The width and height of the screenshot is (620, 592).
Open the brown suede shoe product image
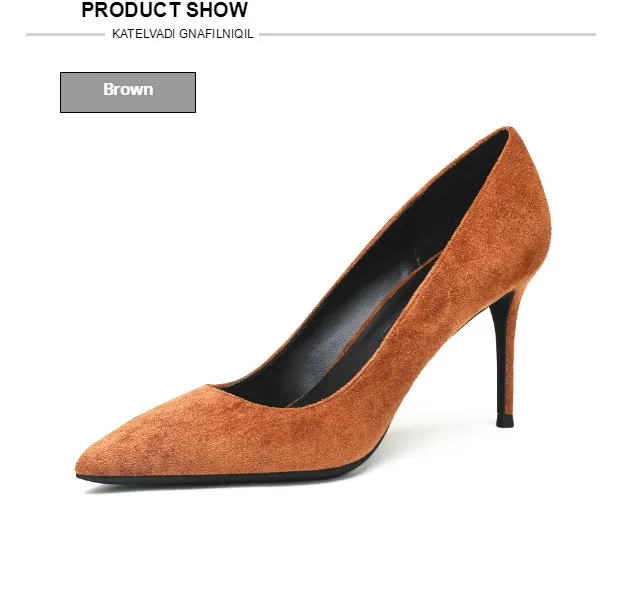coord(313,310)
